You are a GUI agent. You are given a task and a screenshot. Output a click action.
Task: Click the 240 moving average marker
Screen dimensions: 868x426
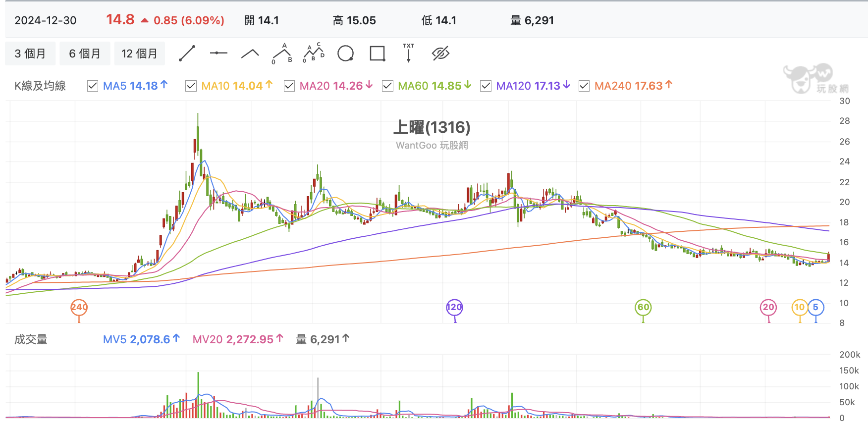point(79,308)
